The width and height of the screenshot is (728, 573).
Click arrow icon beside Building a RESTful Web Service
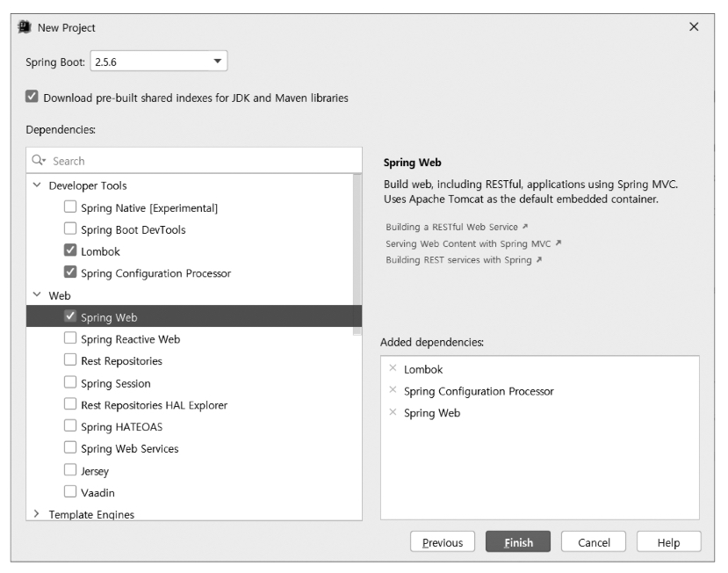(x=525, y=227)
